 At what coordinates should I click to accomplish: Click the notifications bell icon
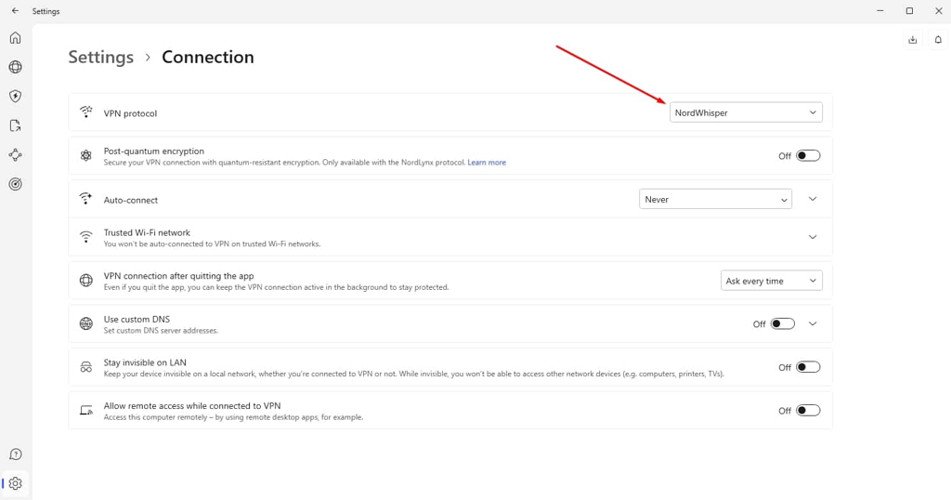[x=938, y=40]
